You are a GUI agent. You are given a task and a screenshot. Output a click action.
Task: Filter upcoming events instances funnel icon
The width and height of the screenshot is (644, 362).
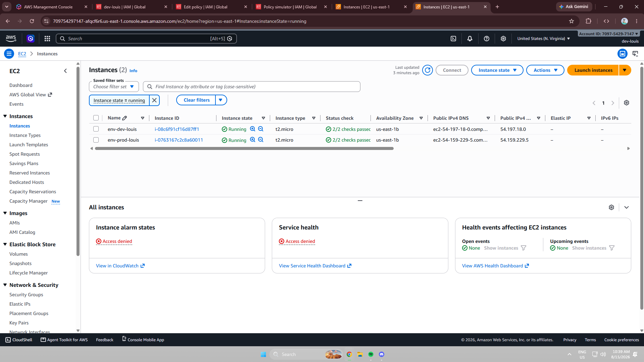(x=612, y=248)
